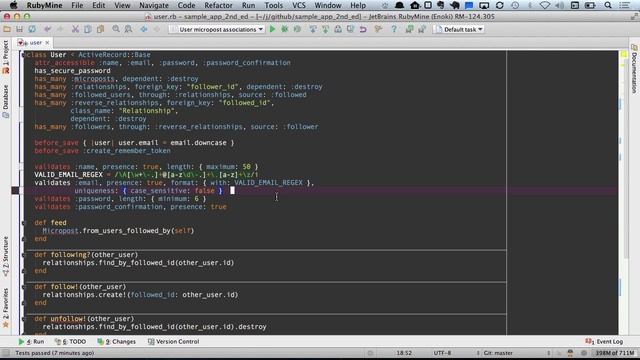Click the Replace toolbar icon
The image size is (640, 360).
(x=128, y=29)
